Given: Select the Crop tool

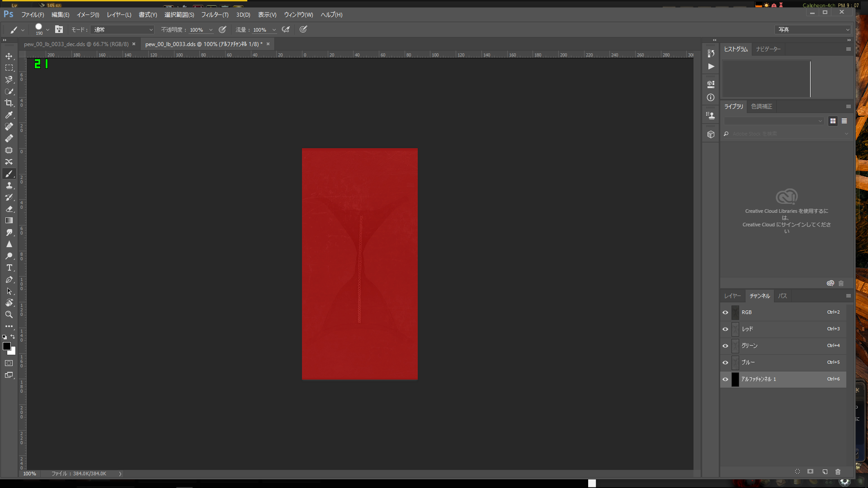Looking at the screenshot, I should [x=9, y=103].
